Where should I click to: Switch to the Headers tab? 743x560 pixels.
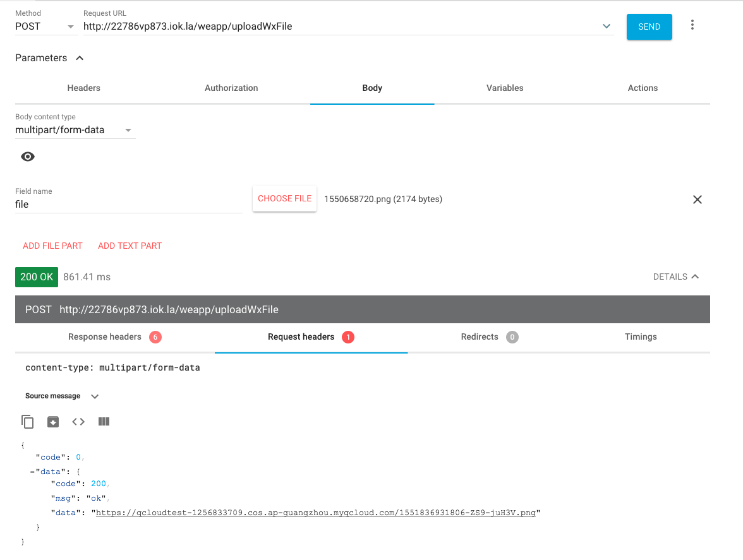[x=83, y=88]
